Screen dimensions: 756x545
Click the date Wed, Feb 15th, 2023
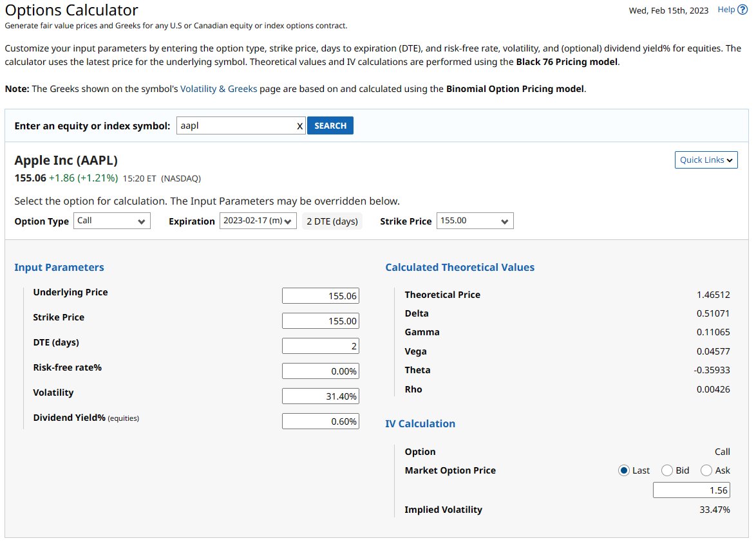[x=668, y=10]
